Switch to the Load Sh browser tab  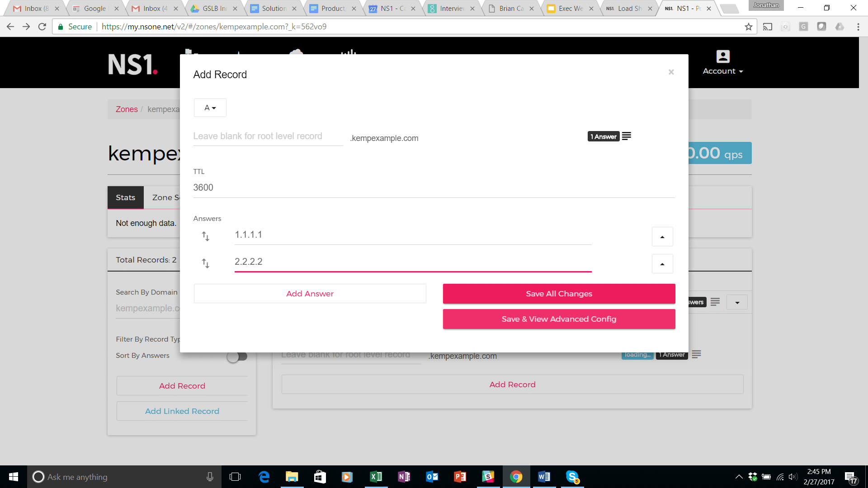coord(629,9)
